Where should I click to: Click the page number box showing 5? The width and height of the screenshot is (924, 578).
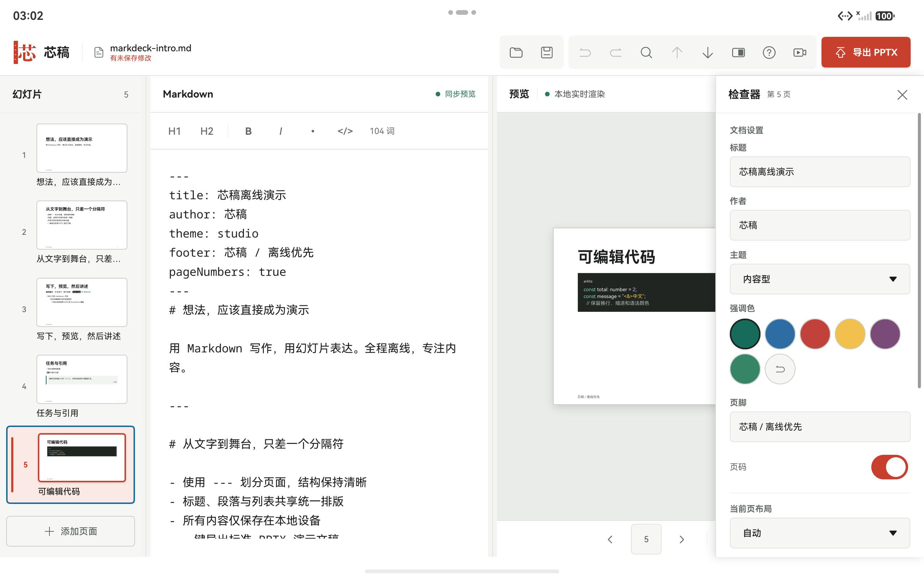646,539
